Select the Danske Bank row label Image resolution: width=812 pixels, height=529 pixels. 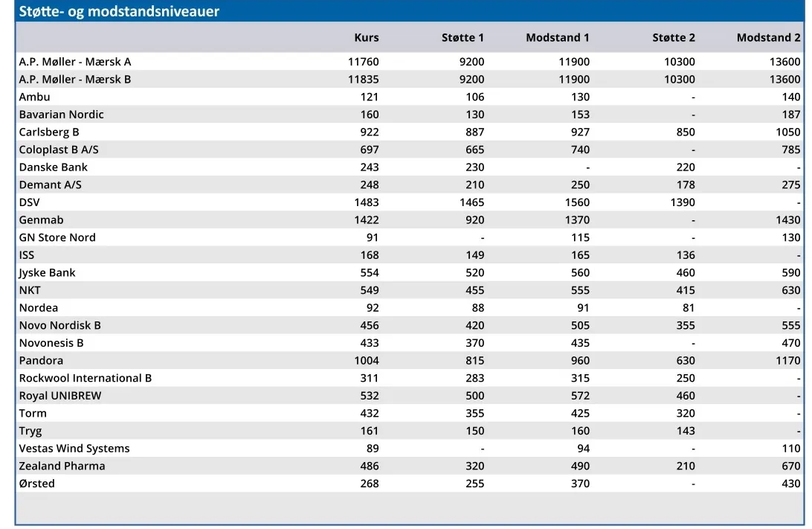54,167
